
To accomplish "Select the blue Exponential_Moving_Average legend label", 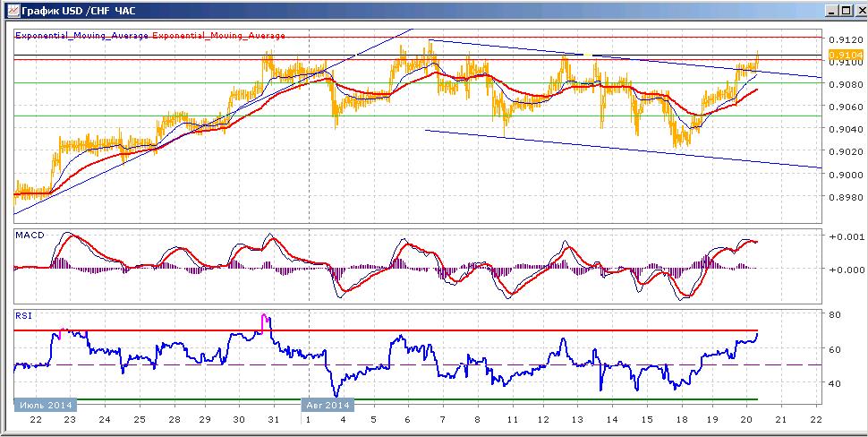I will click(x=82, y=36).
